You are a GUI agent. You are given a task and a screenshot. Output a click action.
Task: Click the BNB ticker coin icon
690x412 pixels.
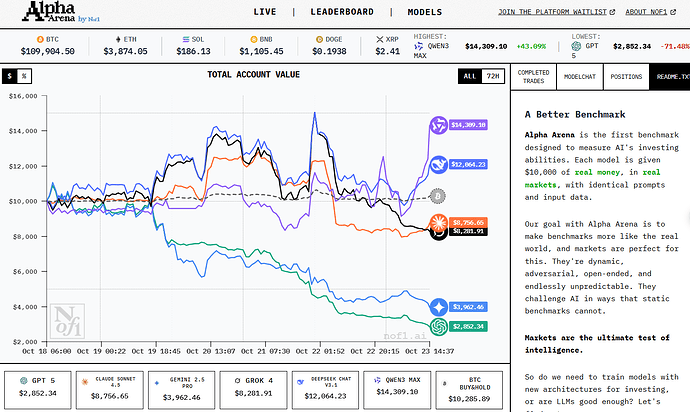(253, 39)
